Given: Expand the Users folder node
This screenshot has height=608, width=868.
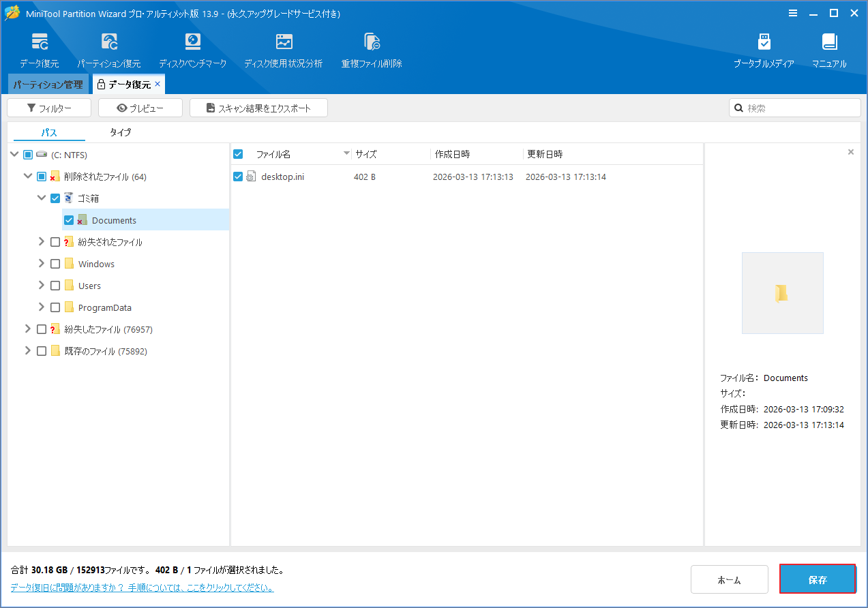Looking at the screenshot, I should pos(42,285).
